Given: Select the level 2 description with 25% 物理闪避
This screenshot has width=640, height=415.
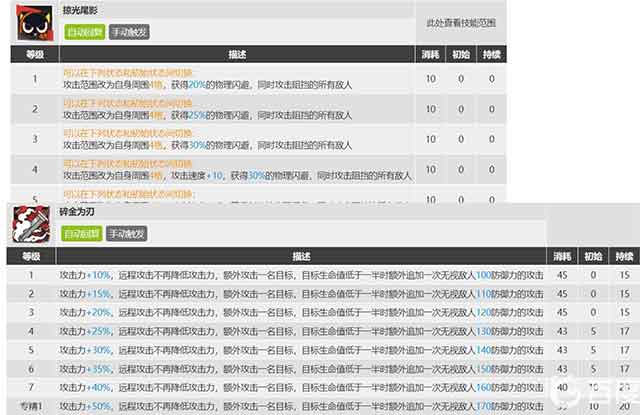Looking at the screenshot, I should [x=207, y=109].
